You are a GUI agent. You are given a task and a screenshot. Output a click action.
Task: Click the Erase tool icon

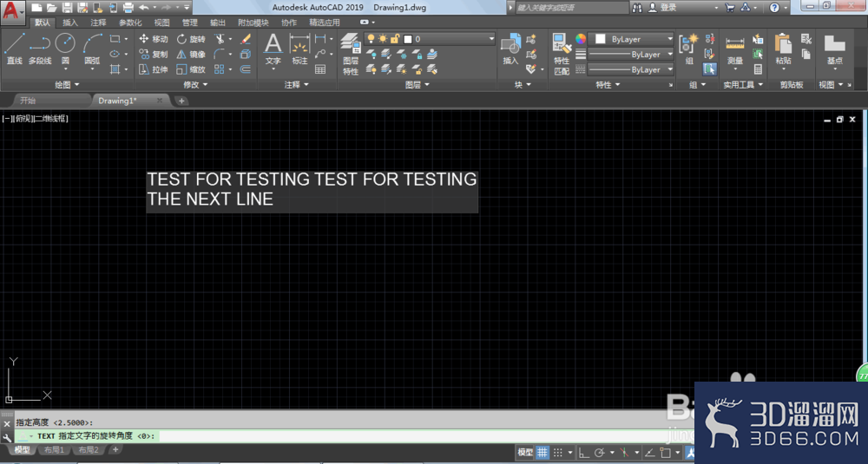click(246, 39)
